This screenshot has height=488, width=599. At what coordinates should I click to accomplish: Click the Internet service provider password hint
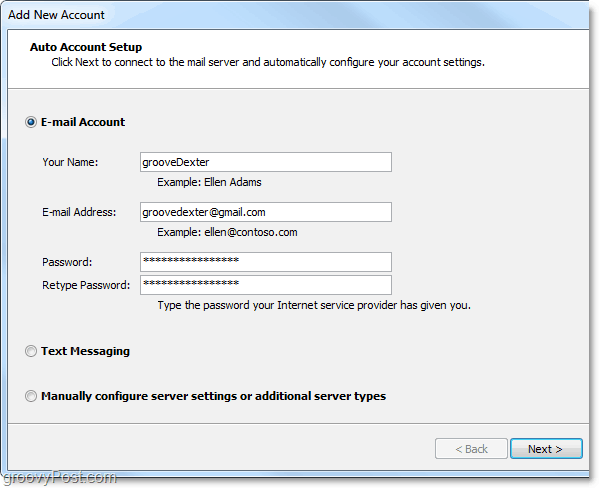[314, 305]
